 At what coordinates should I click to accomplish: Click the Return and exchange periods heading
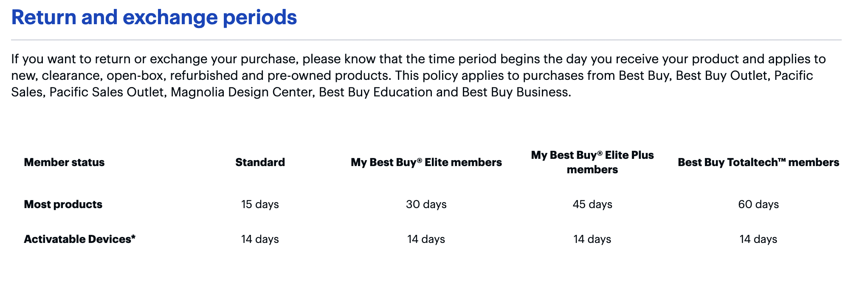[154, 17]
